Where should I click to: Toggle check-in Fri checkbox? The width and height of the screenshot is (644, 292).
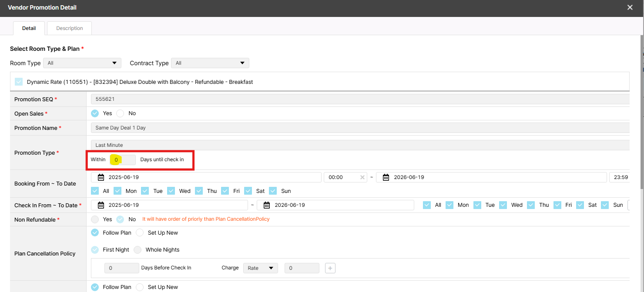coord(557,205)
